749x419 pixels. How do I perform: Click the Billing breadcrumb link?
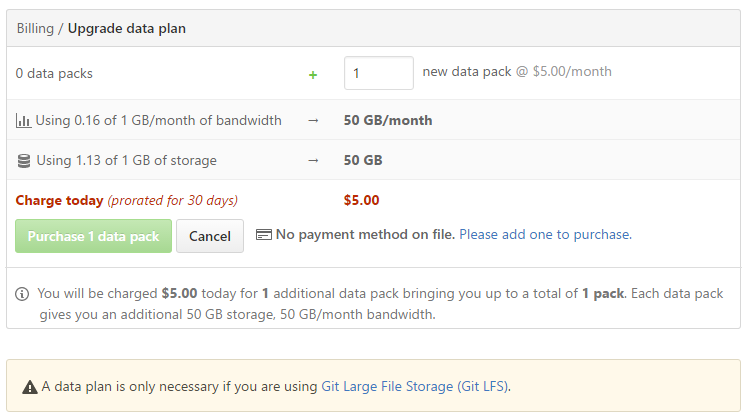(36, 28)
